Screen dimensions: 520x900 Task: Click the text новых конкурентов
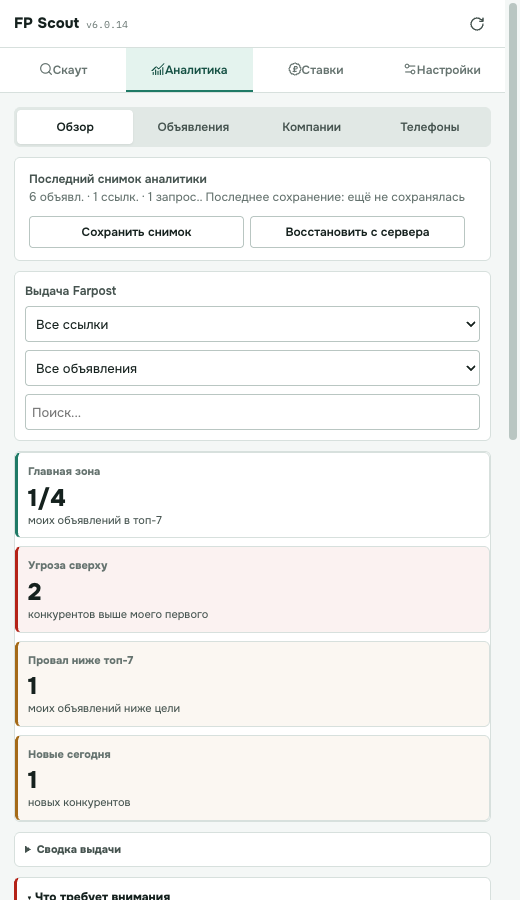point(79,803)
